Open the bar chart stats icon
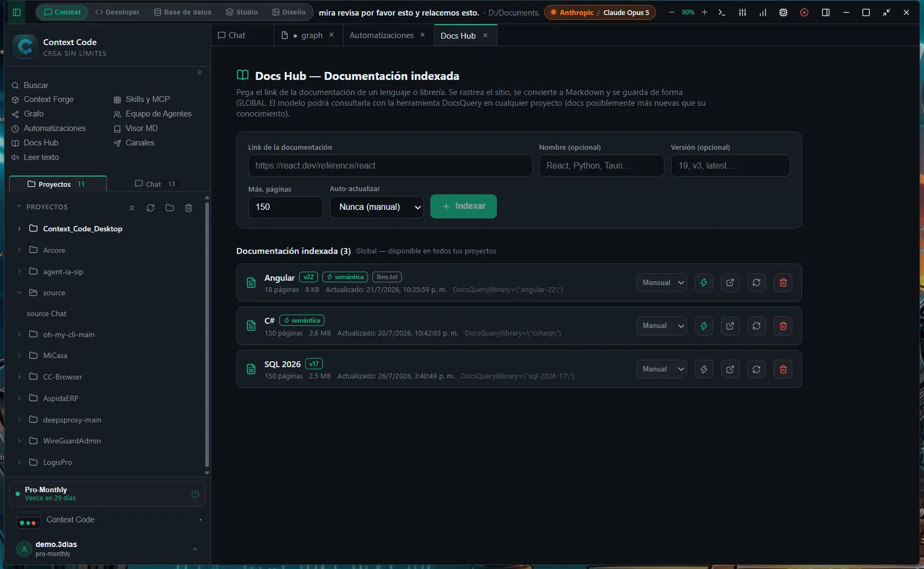Screen dimensions: 924x569 [763, 12]
